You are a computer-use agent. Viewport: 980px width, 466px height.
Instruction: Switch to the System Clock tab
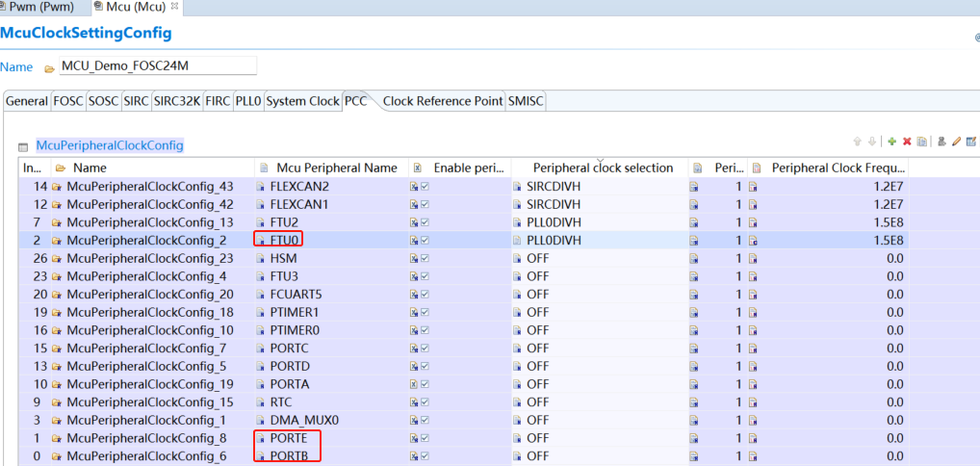click(302, 101)
